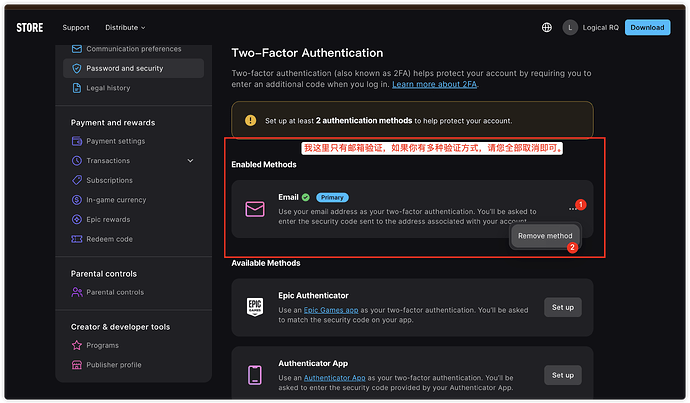Follow Learn more about 2FA link
690x403 pixels.
(434, 84)
